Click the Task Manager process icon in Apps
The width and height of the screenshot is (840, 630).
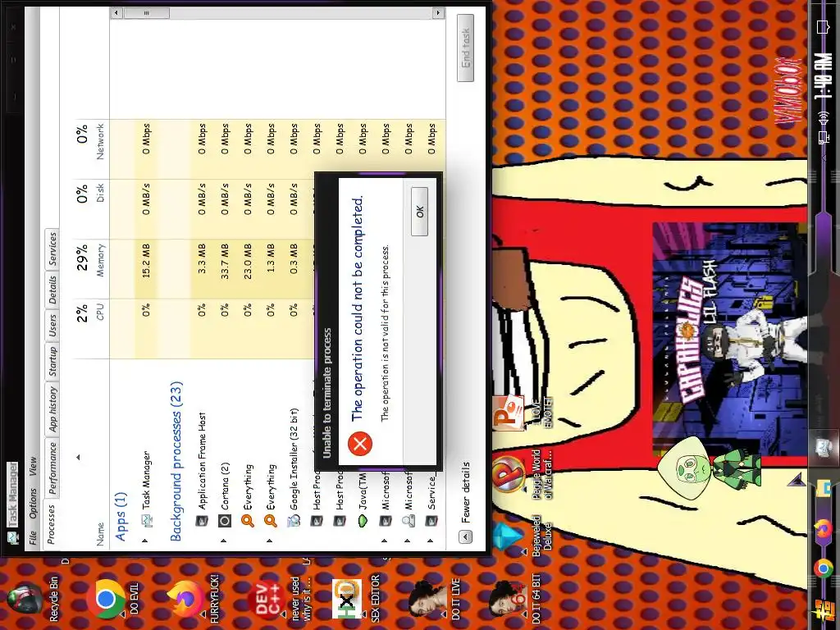[146, 519]
